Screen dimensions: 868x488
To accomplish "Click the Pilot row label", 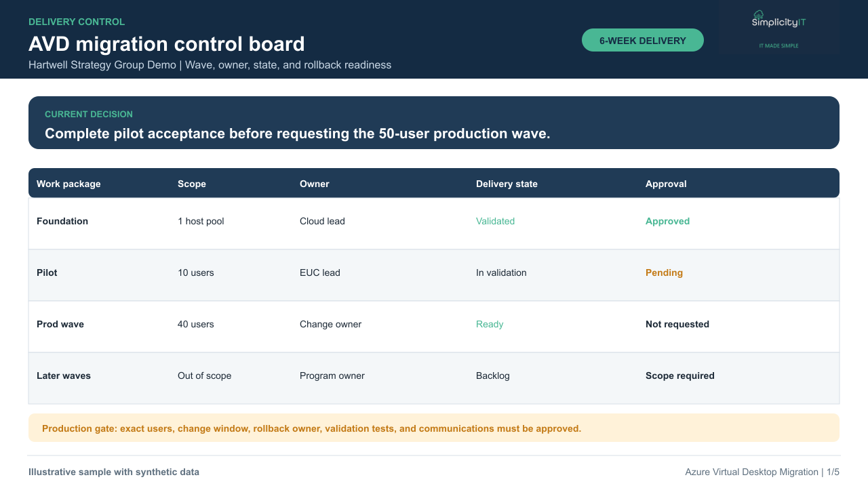I will 47,272.
